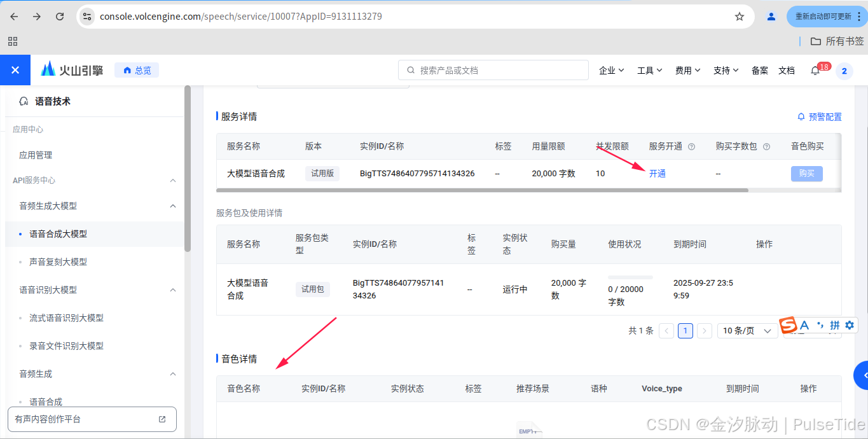Collapse the API服务中心 section
Image resolution: width=868 pixels, height=439 pixels.
pos(173,181)
